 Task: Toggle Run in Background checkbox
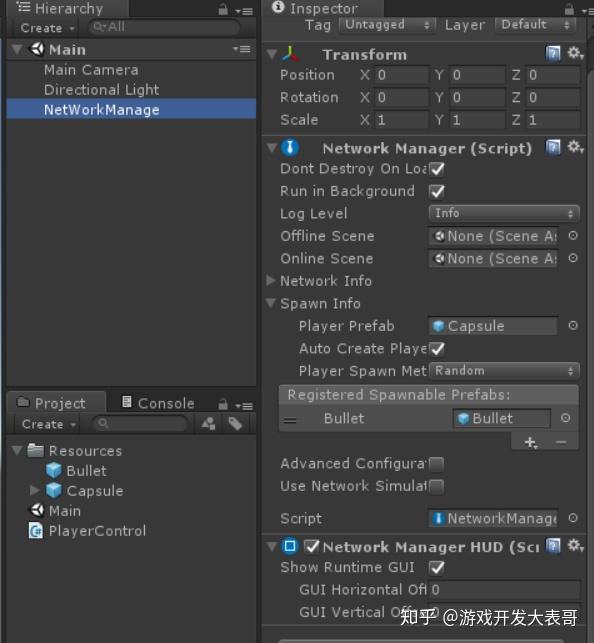[x=437, y=191]
